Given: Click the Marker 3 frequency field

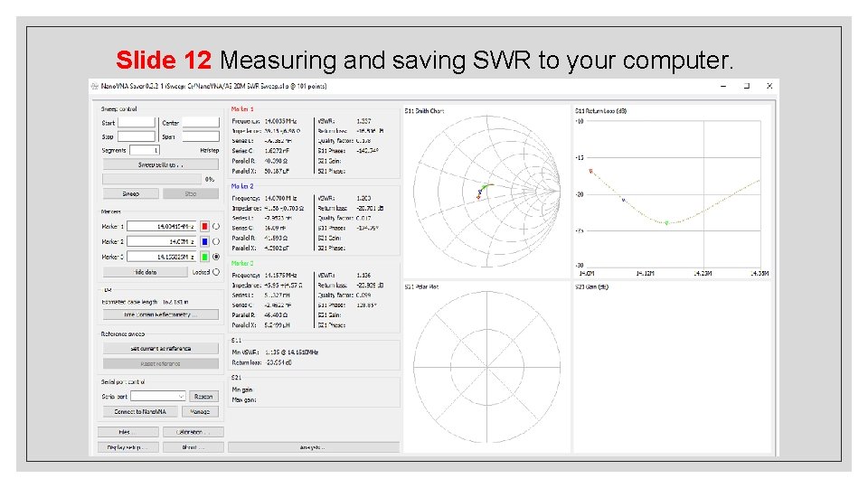Looking at the screenshot, I should coord(162,257).
